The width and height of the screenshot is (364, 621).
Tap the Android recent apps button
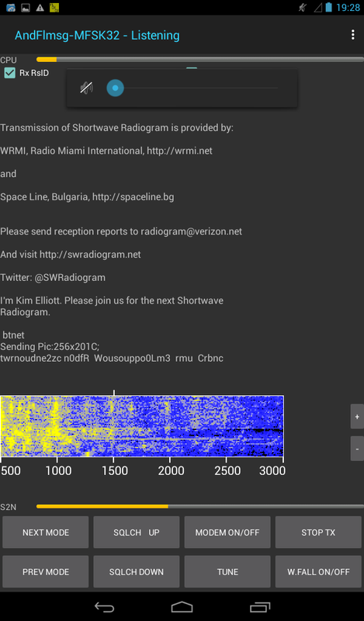click(260, 607)
